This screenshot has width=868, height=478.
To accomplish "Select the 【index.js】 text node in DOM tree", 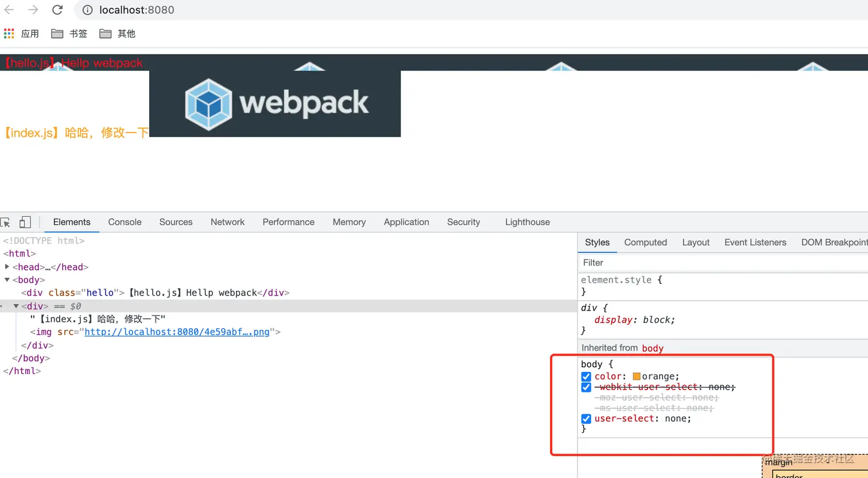I will click(x=98, y=319).
